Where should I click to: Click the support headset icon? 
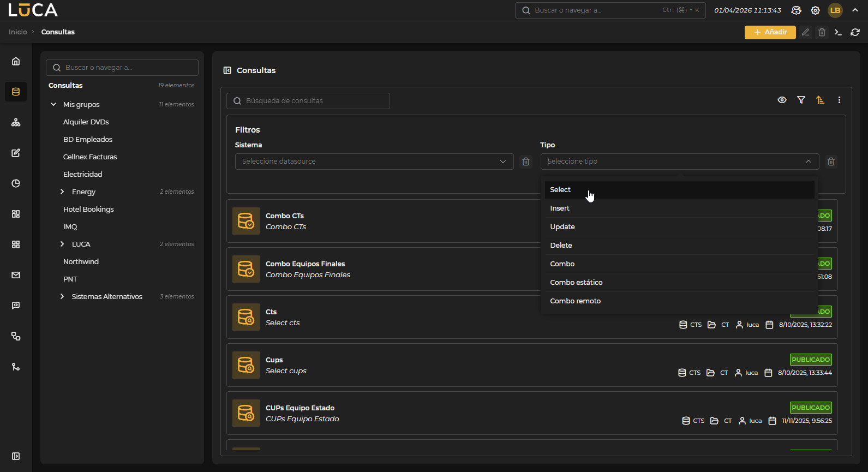click(x=797, y=10)
